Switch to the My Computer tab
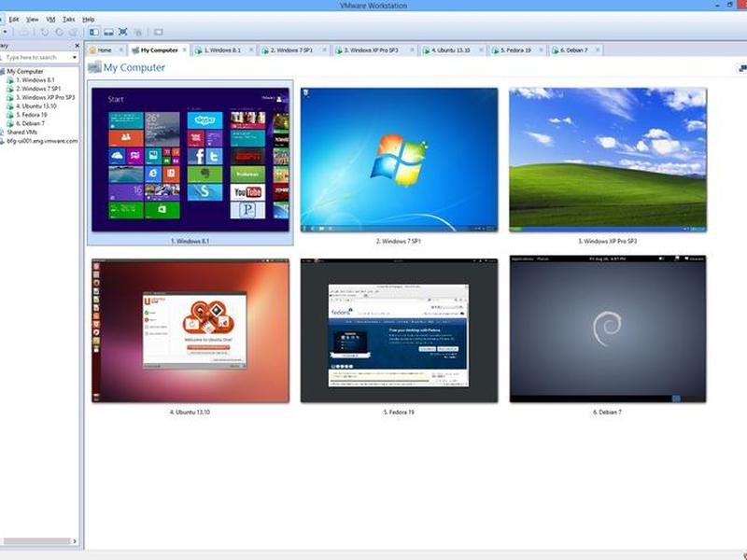The height and width of the screenshot is (560, 747). (159, 50)
